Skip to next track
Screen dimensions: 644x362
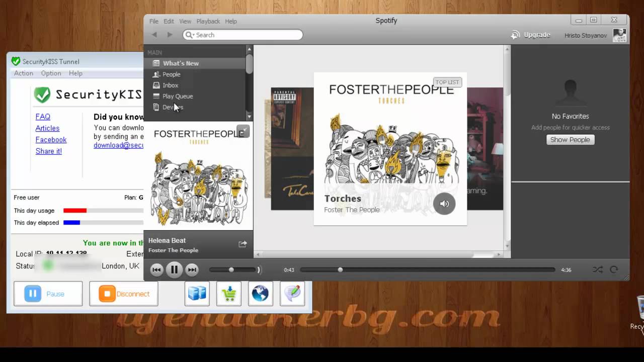192,270
